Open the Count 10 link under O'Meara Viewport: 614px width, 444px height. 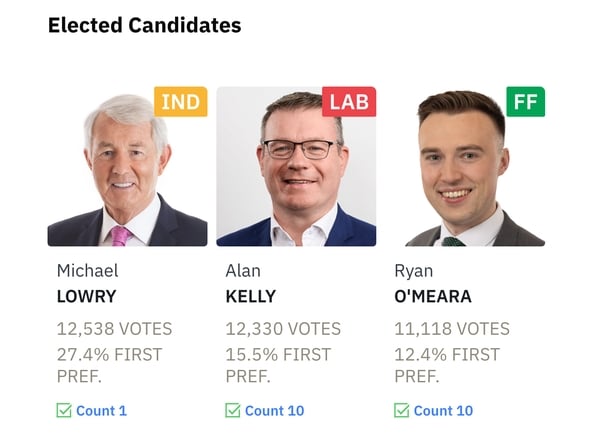pyautogui.click(x=443, y=410)
